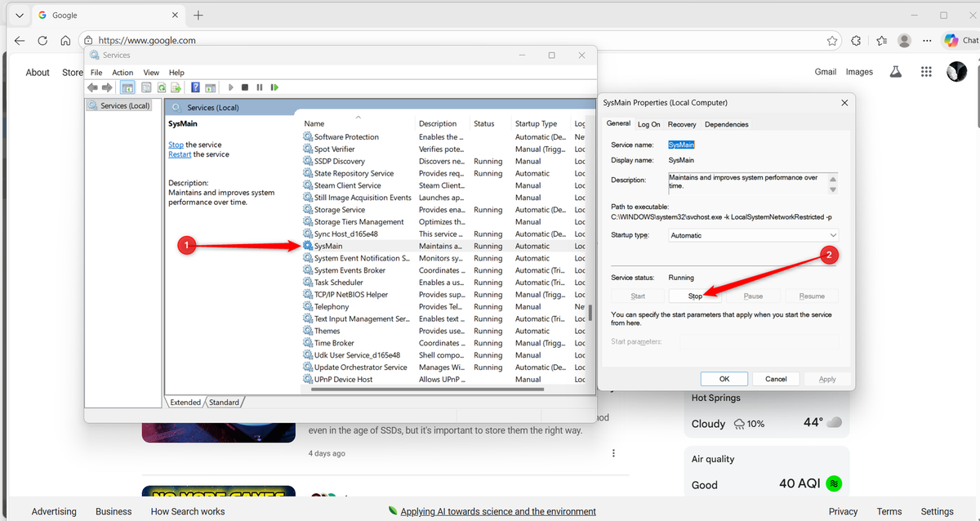Open the blue Help toolbar icon

coord(196,87)
